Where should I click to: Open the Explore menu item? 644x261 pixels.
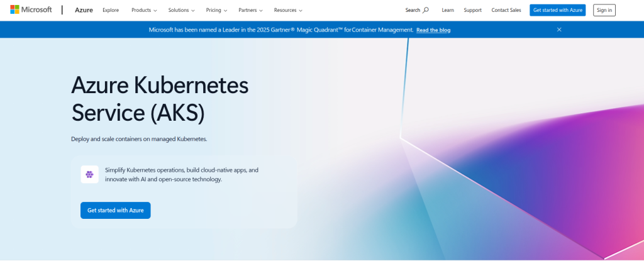111,10
